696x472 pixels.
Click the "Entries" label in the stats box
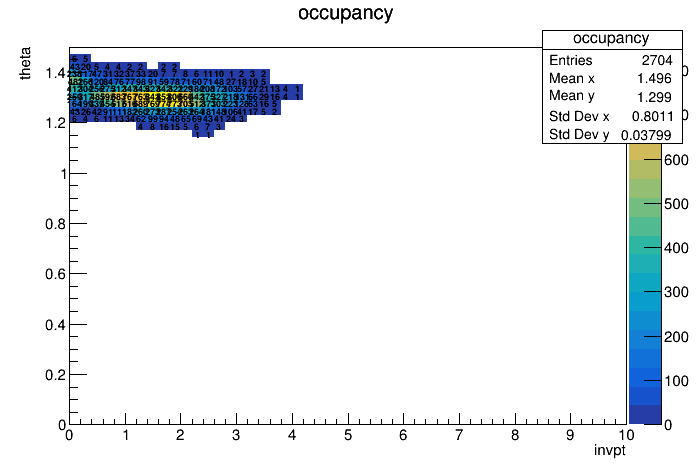pyautogui.click(x=570, y=60)
